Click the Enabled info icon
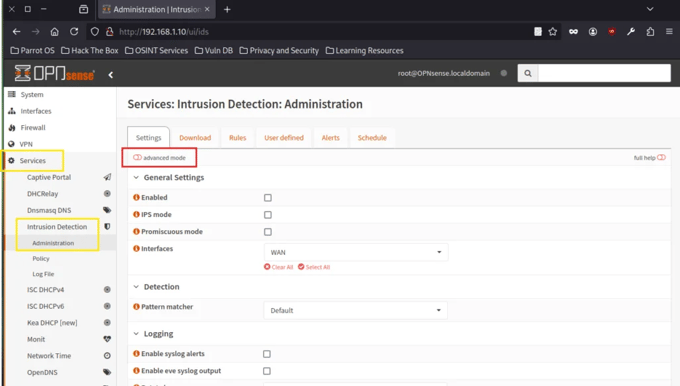This screenshot has height=386, width=680. [x=136, y=197]
